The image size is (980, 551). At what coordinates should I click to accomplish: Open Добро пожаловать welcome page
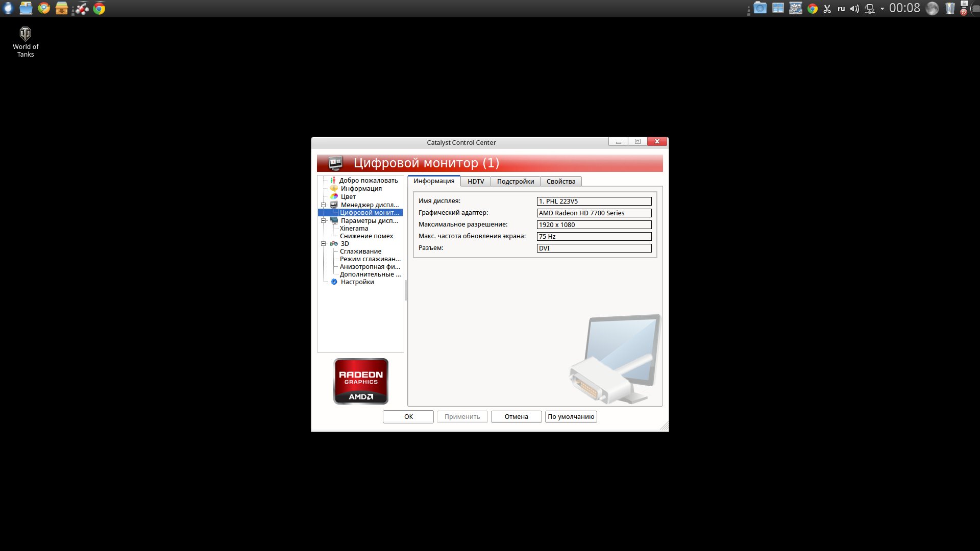[368, 180]
